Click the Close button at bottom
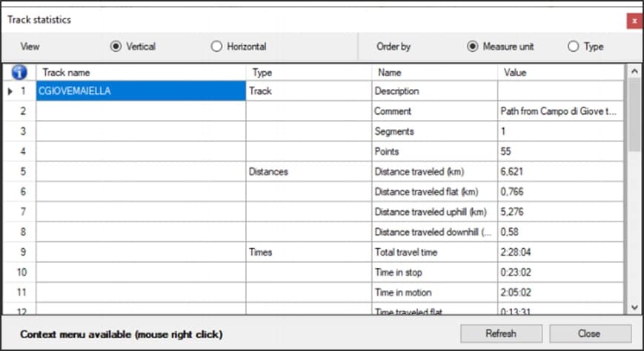Image resolution: width=644 pixels, height=351 pixels. point(589,333)
